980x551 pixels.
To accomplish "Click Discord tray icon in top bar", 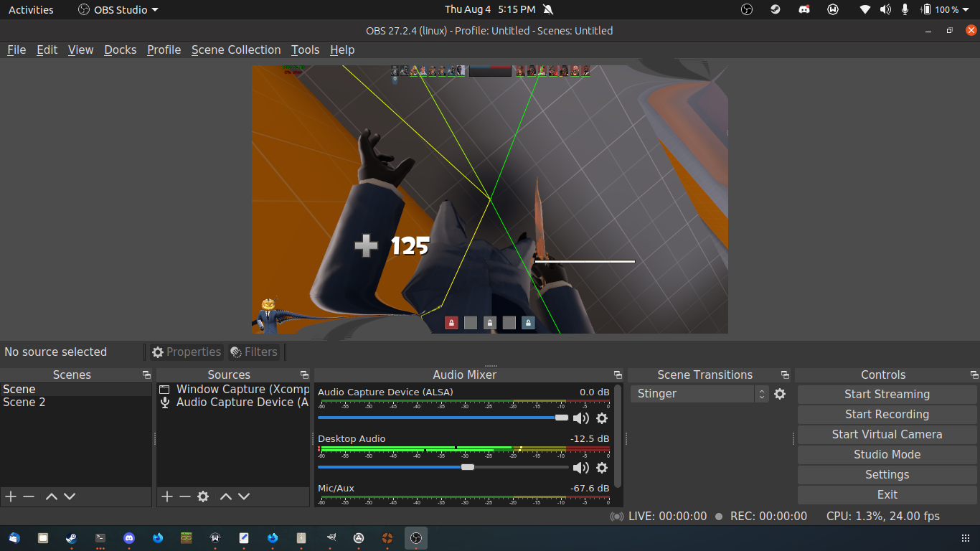I will (804, 9).
